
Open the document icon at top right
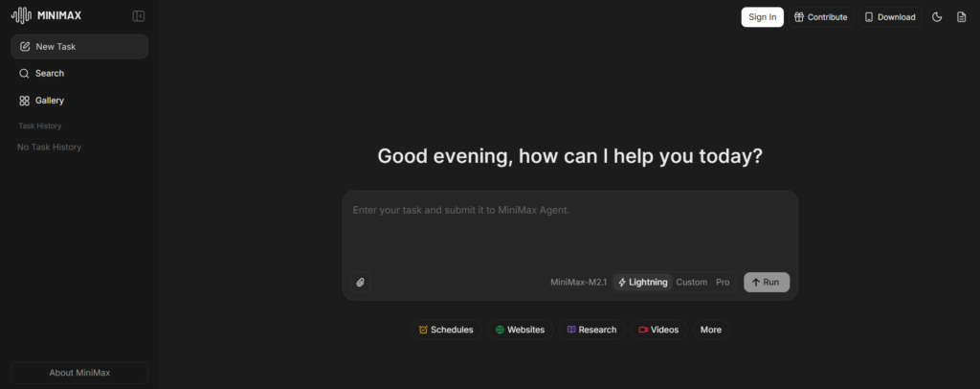click(962, 17)
